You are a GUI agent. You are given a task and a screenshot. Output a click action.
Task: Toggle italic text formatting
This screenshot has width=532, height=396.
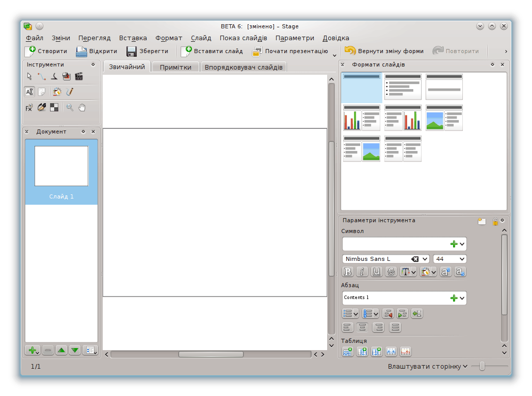click(x=362, y=272)
